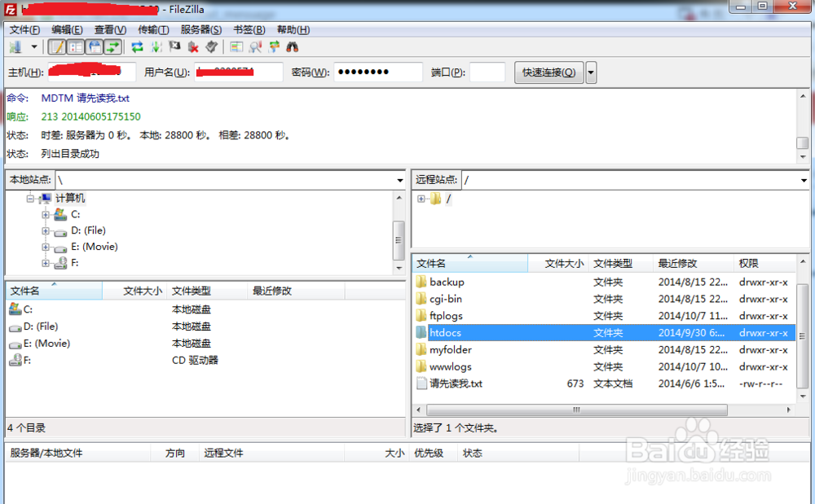Sort remote files by 最近修改 column
Screen dimensions: 815x504
(694, 264)
